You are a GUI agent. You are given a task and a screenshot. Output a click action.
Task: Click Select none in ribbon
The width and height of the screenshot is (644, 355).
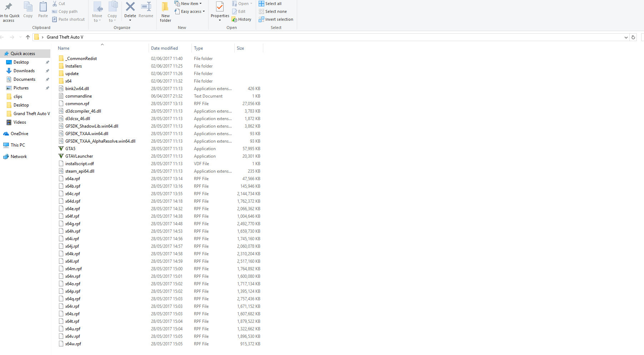(x=273, y=11)
